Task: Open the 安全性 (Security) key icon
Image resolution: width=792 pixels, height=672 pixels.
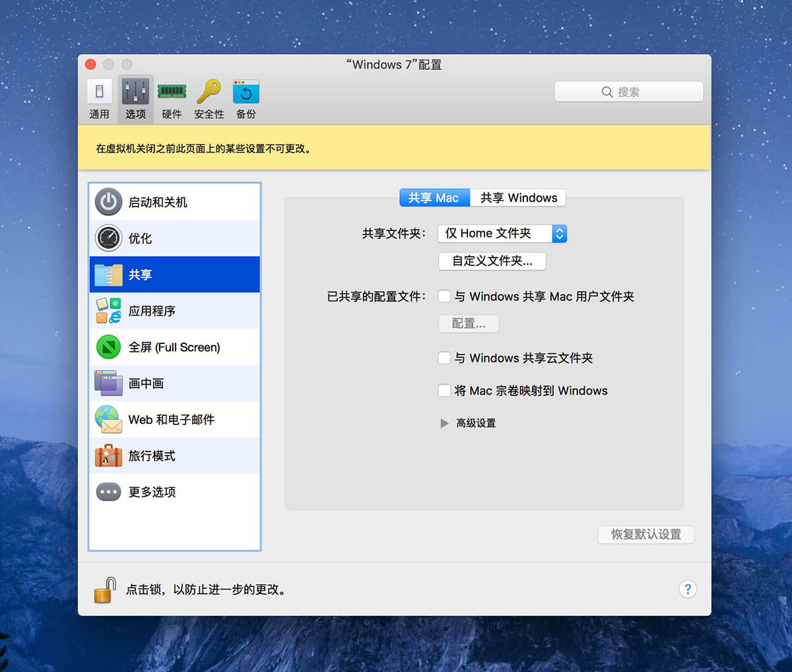Action: 209,92
